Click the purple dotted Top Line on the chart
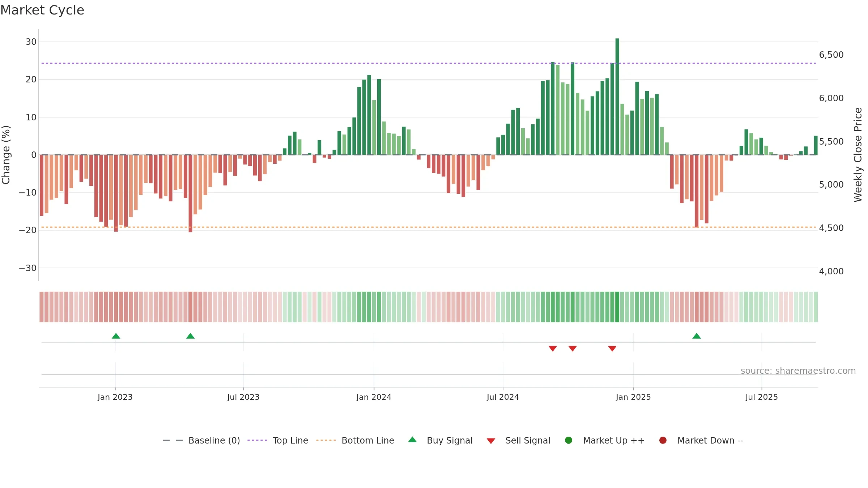This screenshot has height=488, width=868. [429, 63]
